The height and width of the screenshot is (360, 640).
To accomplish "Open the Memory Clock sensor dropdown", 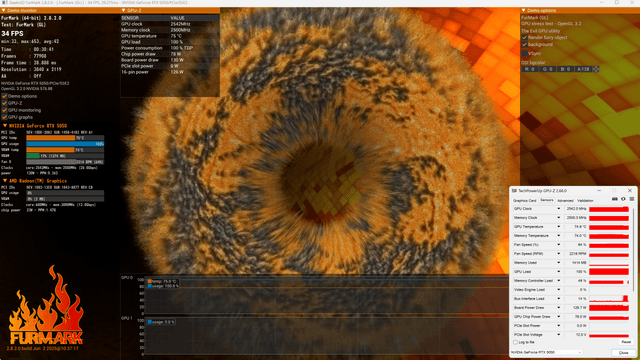I will tap(559, 218).
